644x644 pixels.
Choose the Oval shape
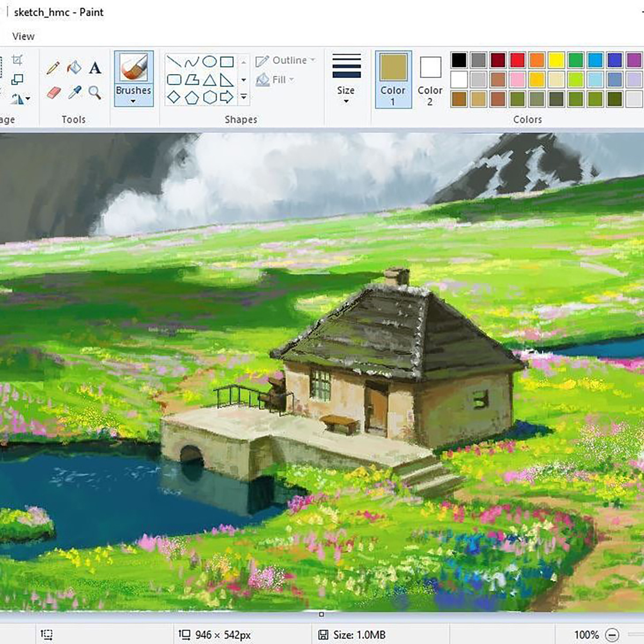tap(209, 62)
